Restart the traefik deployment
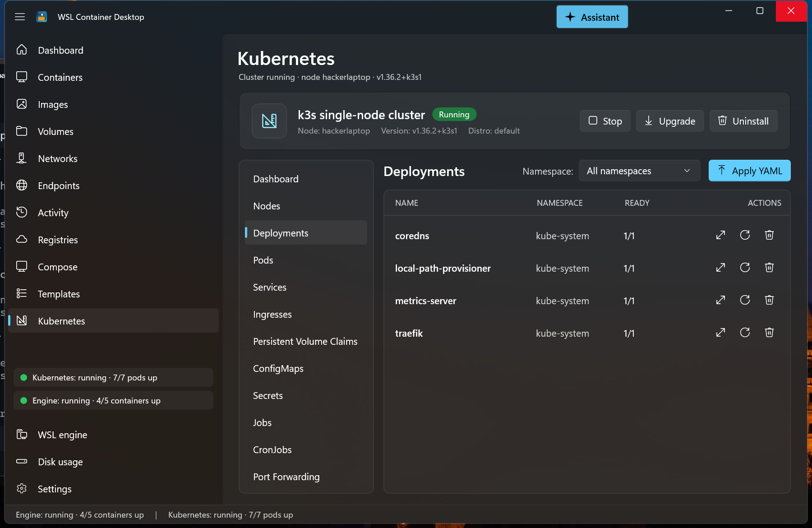The width and height of the screenshot is (812, 528). (x=745, y=333)
